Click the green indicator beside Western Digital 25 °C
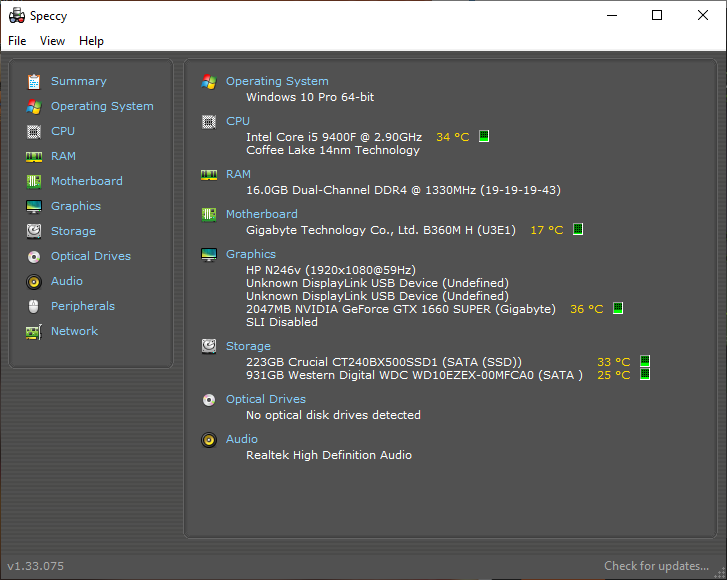Viewport: 727px width, 580px height. pyautogui.click(x=644, y=374)
